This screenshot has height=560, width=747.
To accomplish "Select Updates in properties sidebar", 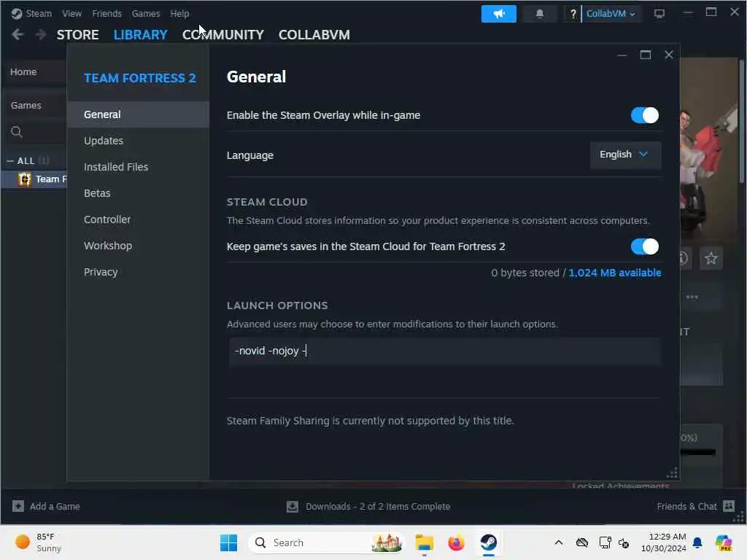I will coord(138,141).
